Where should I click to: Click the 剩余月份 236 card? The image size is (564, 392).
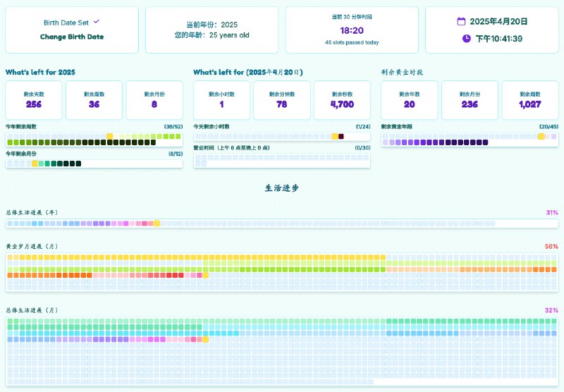(x=470, y=99)
